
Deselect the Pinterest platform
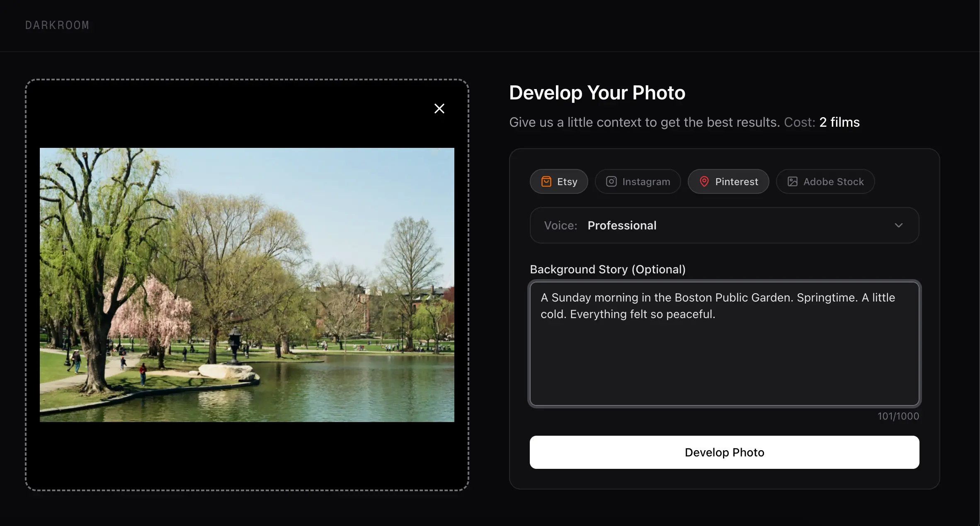pyautogui.click(x=728, y=181)
